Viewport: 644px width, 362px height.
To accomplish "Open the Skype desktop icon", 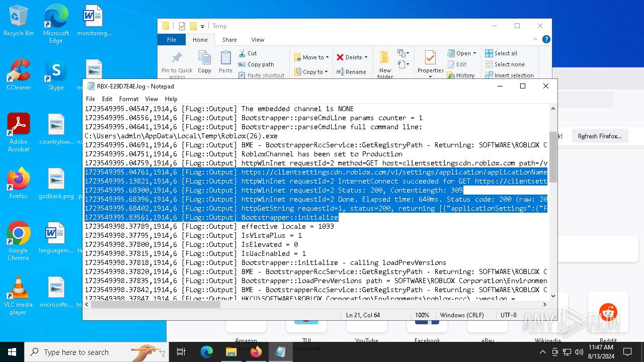I will pyautogui.click(x=56, y=75).
